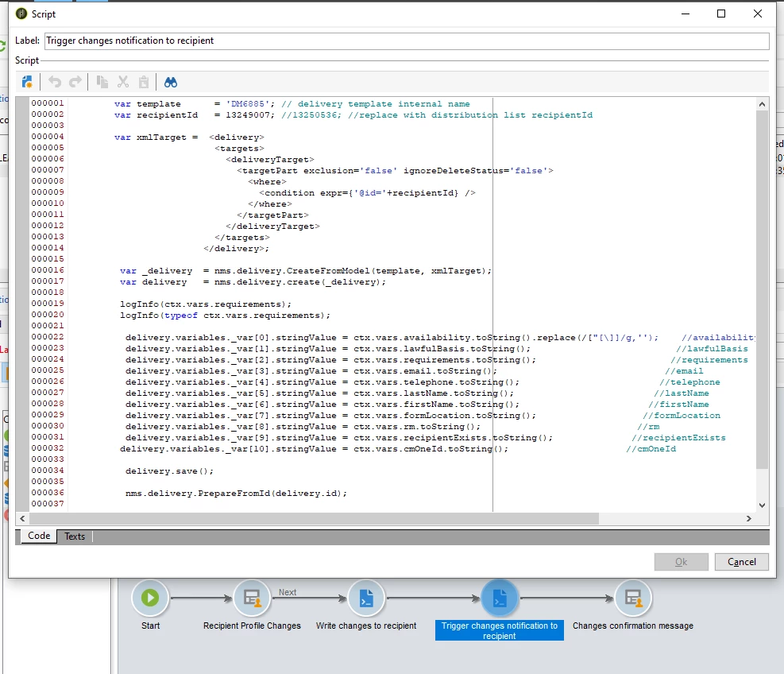The image size is (784, 674).
Task: Click the insert script template icon in toolbar
Action: click(x=27, y=82)
